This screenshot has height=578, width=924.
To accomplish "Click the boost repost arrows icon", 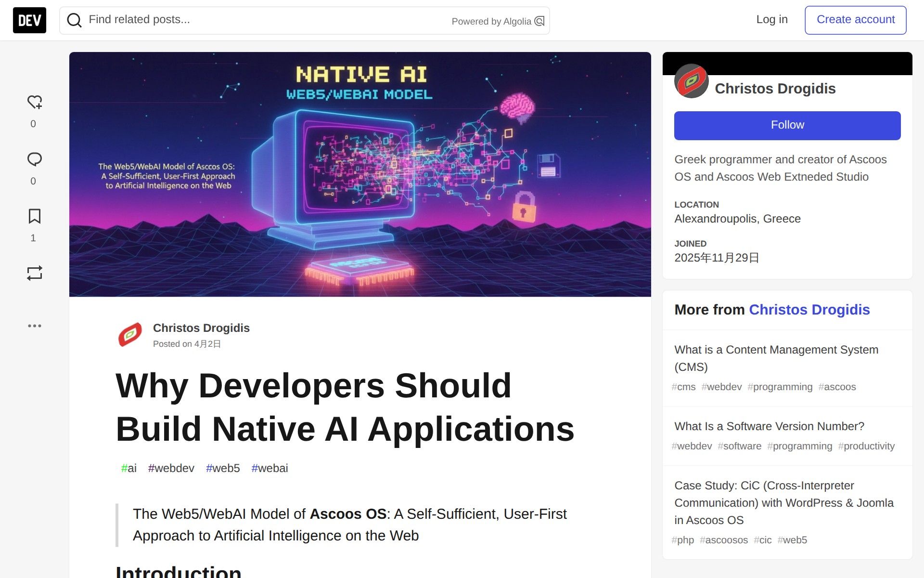I will click(34, 273).
